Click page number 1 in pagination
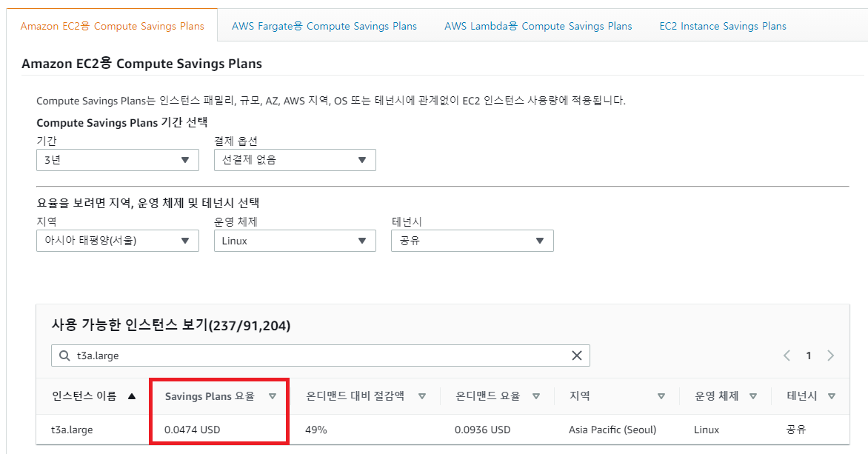 click(x=809, y=355)
